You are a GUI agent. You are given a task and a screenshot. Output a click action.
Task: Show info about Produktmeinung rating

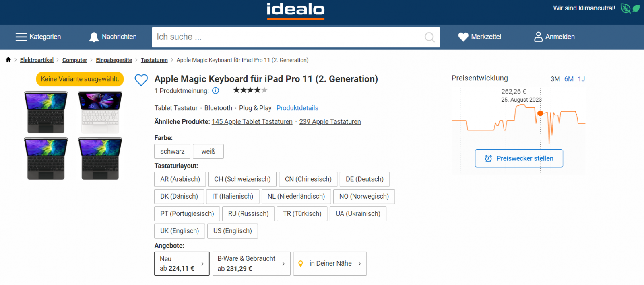pos(216,91)
